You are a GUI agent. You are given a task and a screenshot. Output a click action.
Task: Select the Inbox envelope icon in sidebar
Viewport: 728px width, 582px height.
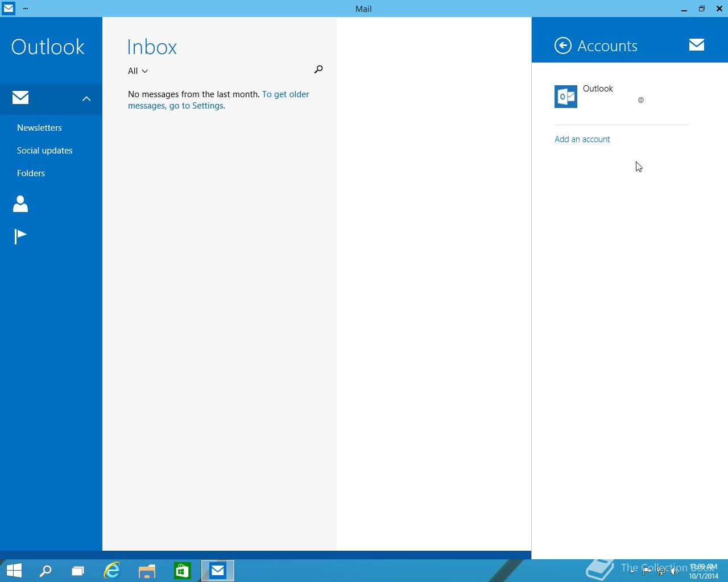pos(20,98)
